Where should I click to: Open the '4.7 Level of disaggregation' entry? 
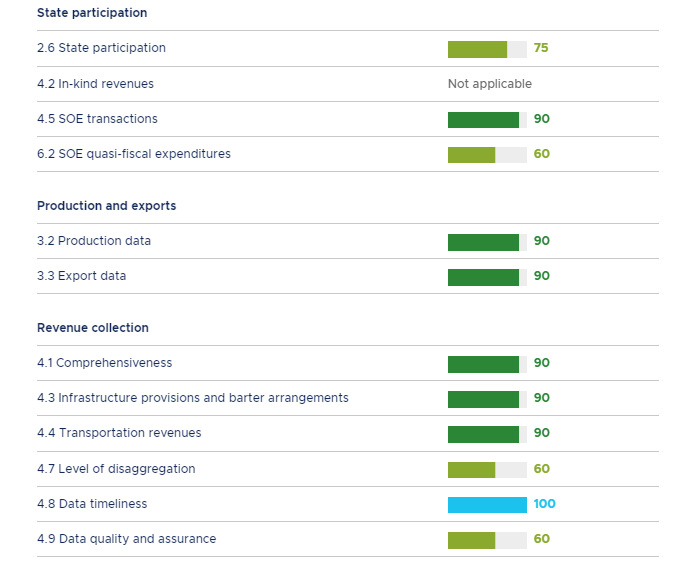coord(116,469)
